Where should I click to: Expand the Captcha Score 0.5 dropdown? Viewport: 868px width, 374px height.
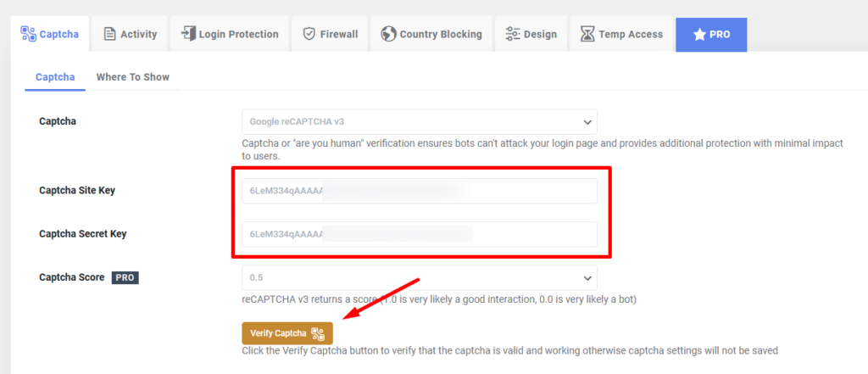(x=419, y=277)
